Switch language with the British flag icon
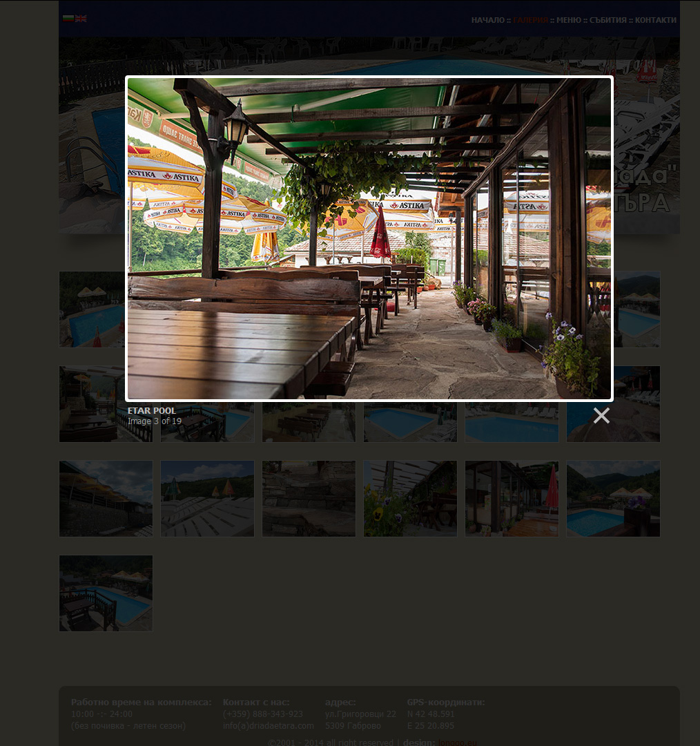This screenshot has width=700, height=746. [x=81, y=19]
